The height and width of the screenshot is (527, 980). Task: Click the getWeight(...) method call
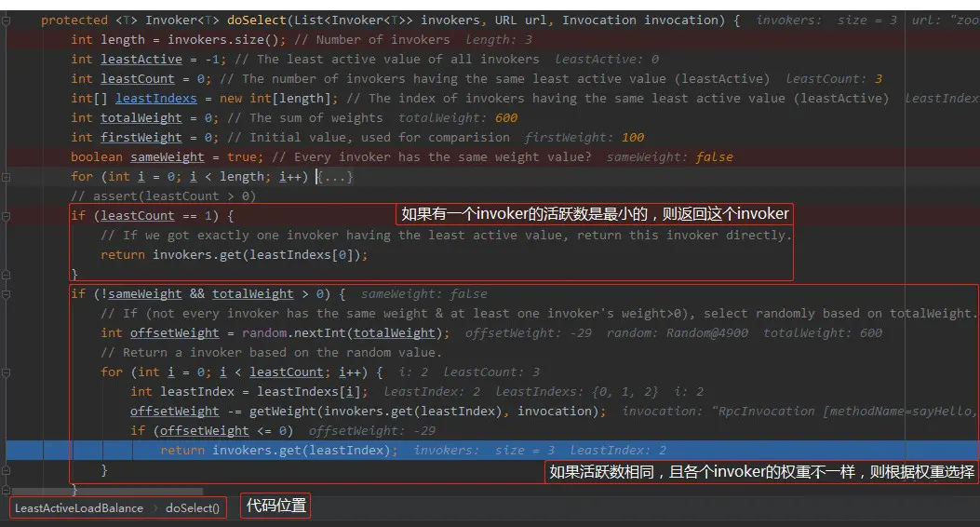click(x=425, y=412)
